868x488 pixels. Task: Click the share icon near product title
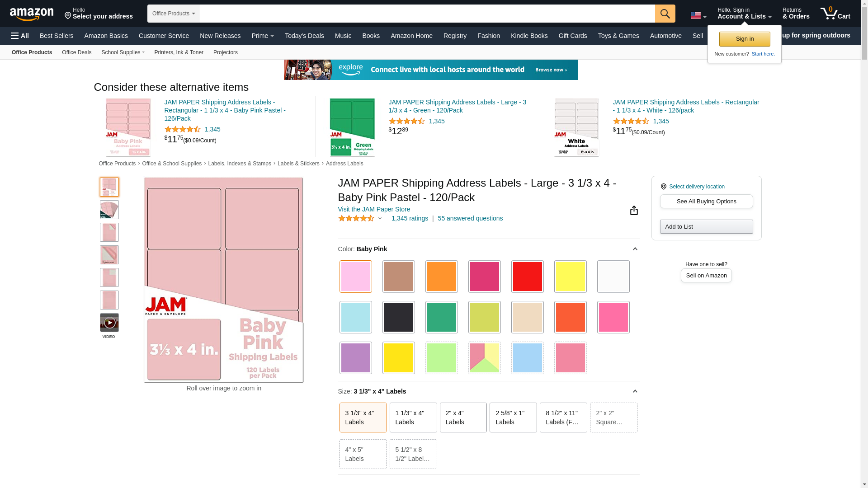coord(634,211)
